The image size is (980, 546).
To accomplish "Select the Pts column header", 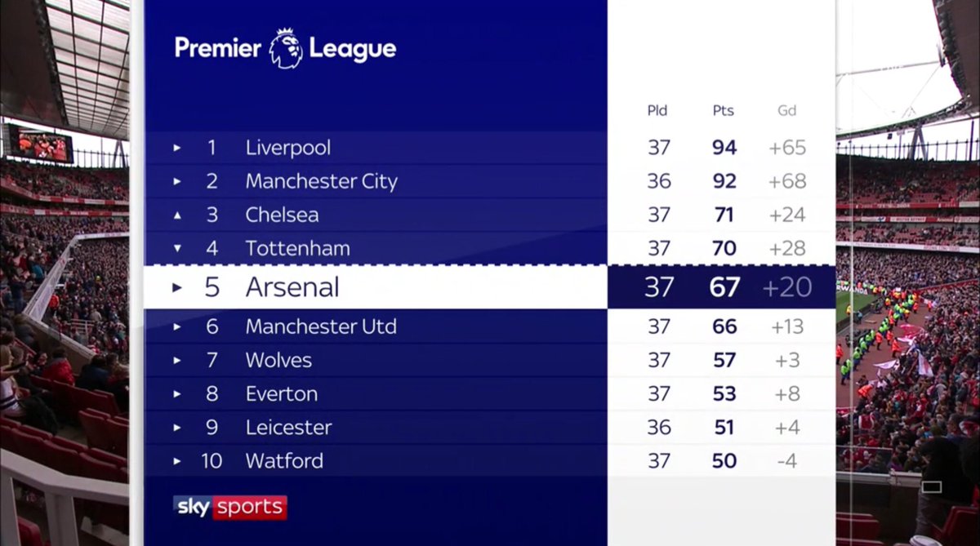I will [x=723, y=111].
